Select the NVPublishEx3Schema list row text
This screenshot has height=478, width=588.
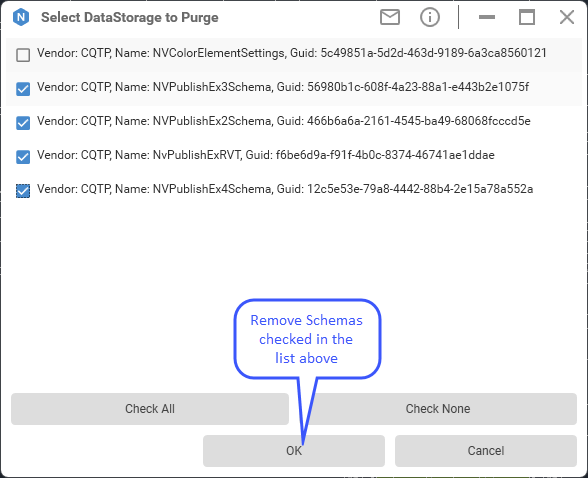[x=283, y=87]
